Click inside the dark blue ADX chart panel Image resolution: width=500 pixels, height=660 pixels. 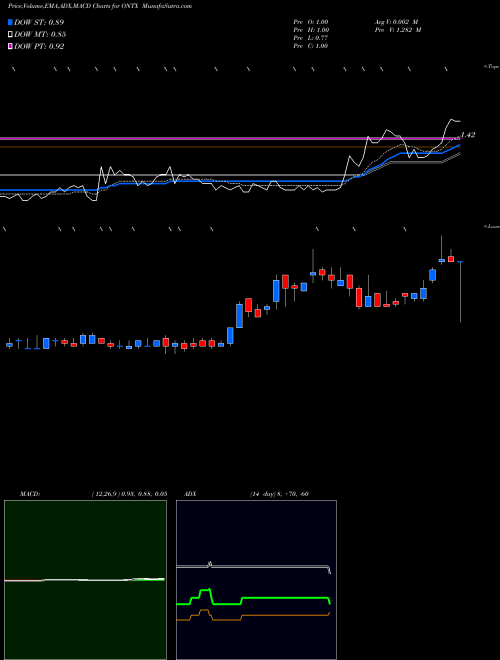coord(256,580)
